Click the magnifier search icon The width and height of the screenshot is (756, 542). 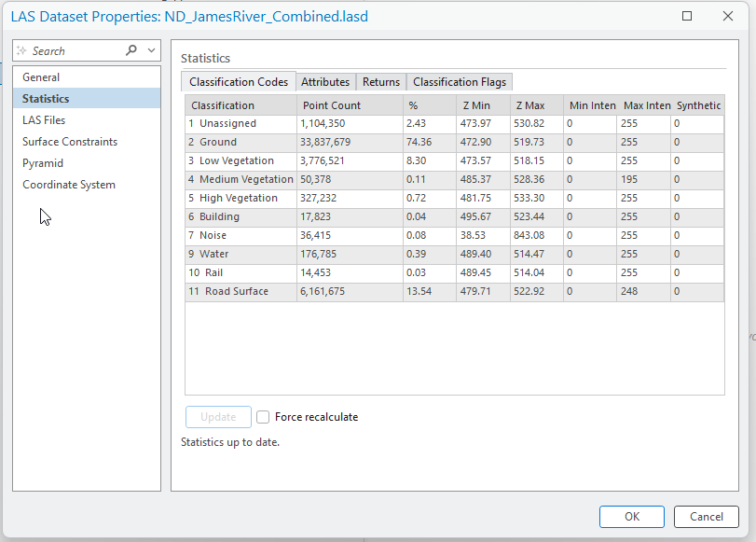tap(130, 49)
